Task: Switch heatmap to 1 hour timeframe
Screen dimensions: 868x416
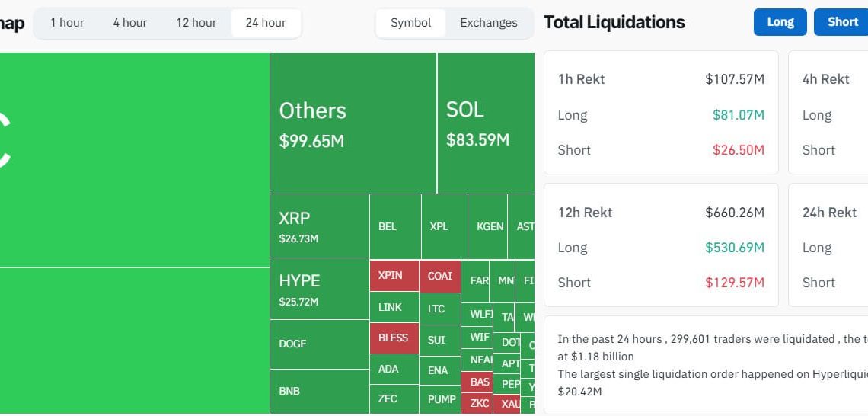Action: (67, 23)
